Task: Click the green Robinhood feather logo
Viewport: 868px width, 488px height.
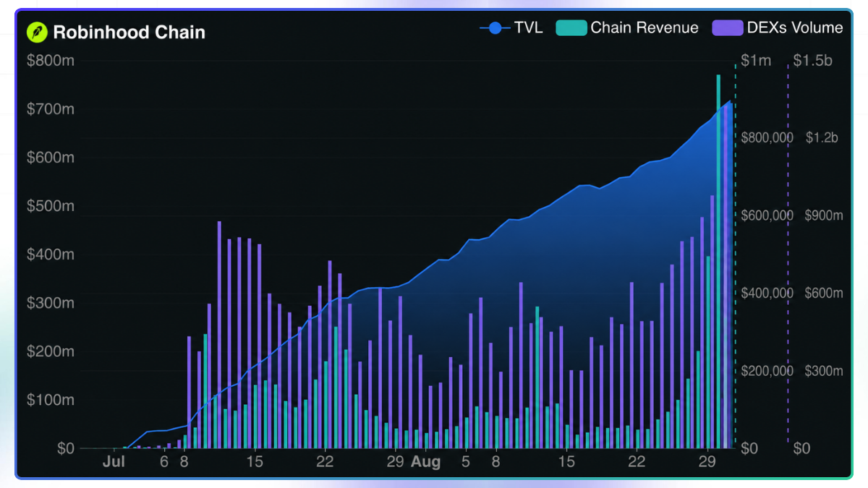Action: [37, 32]
